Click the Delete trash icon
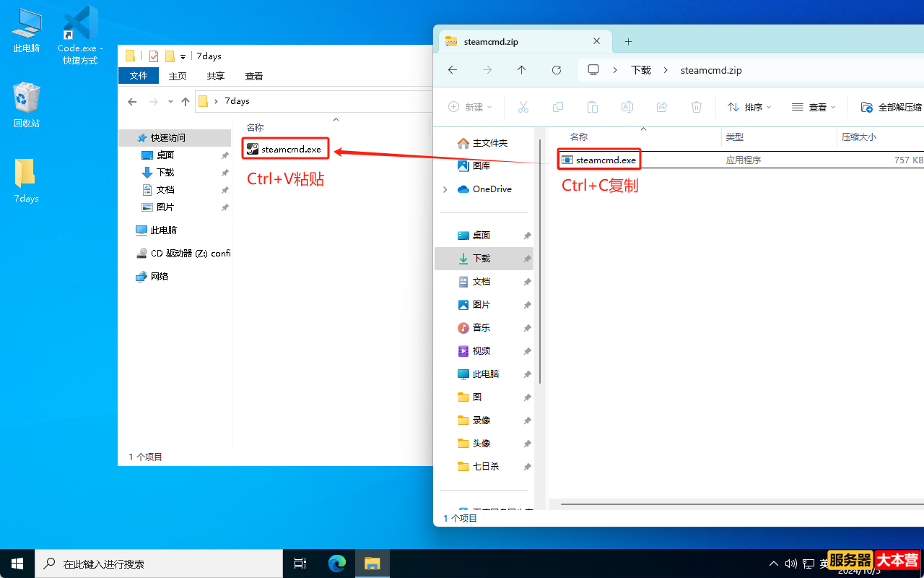 [697, 107]
